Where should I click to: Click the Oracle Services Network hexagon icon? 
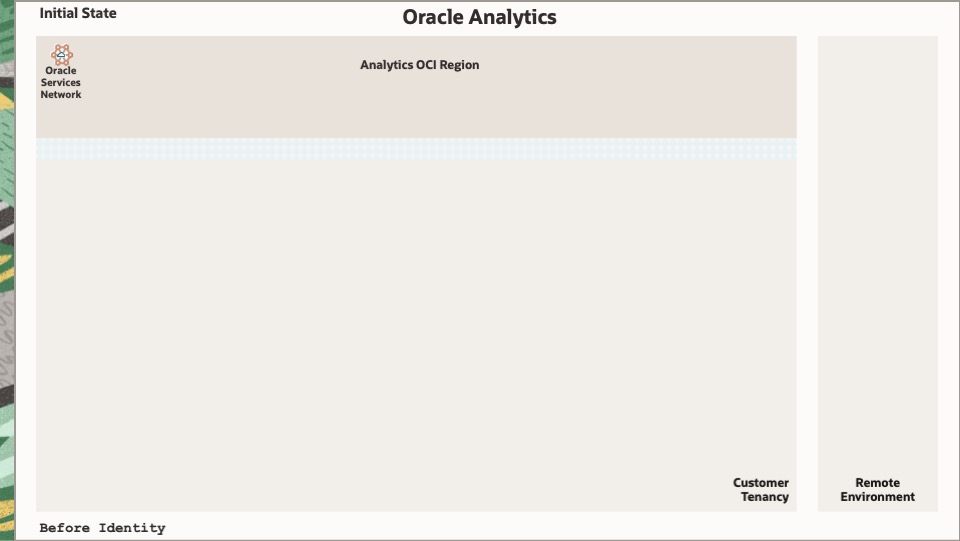coord(61,54)
